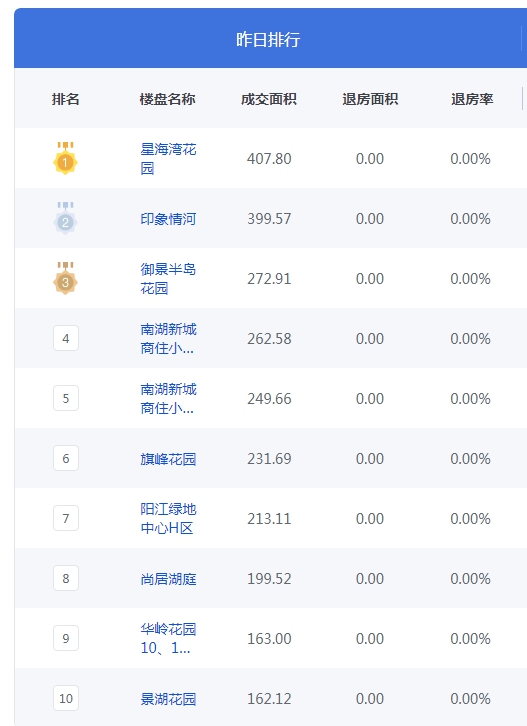Open the 尚居湖庭 property link

168,578
